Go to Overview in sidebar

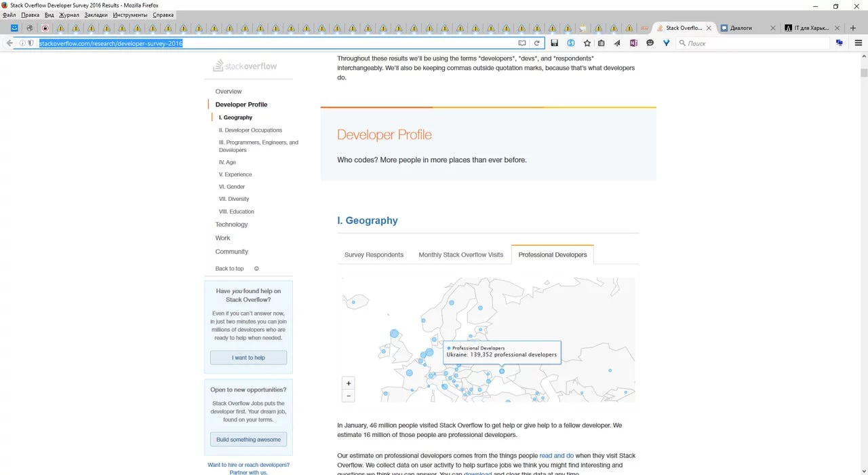click(229, 92)
